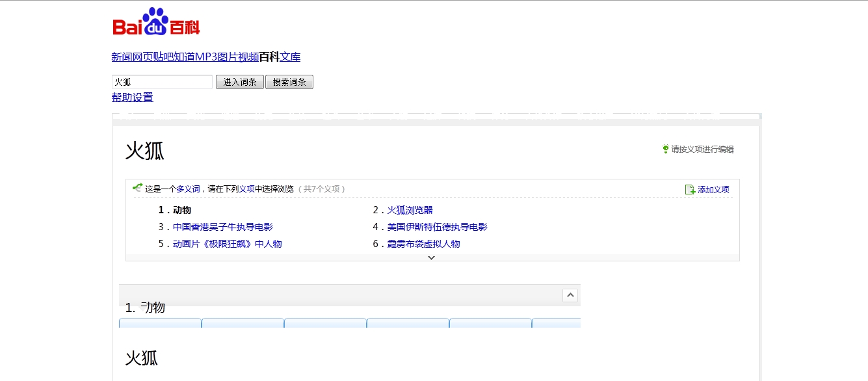The width and height of the screenshot is (868, 381).
Task: Click 请按义项进行编辑 link
Action: pos(703,150)
